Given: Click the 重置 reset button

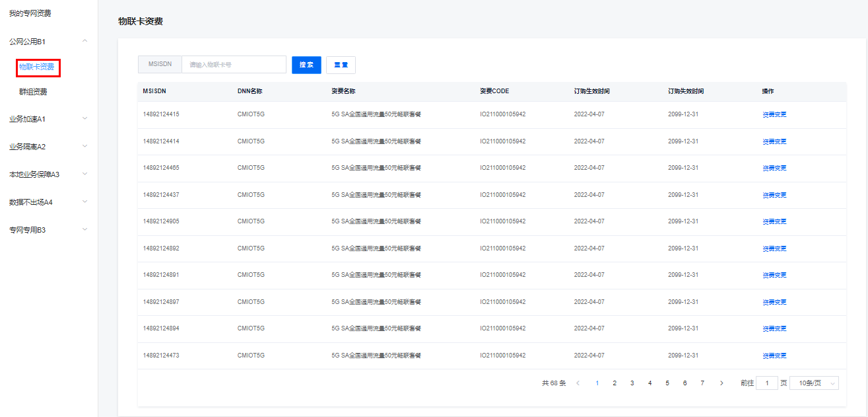Looking at the screenshot, I should 341,65.
